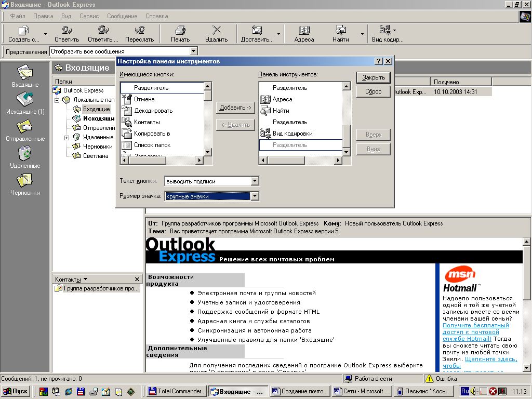Open the Доставить dropdown arrow
Viewport: 532px width, 399px height.
click(278, 34)
